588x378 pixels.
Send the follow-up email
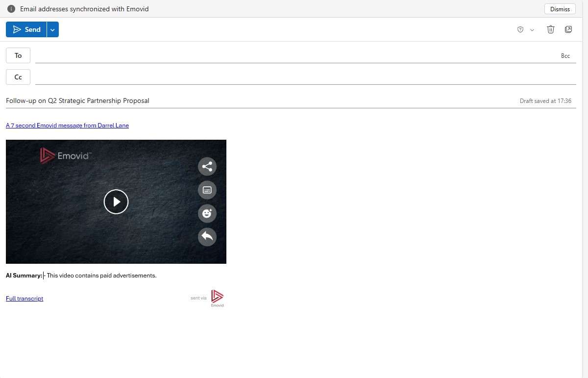(x=27, y=29)
